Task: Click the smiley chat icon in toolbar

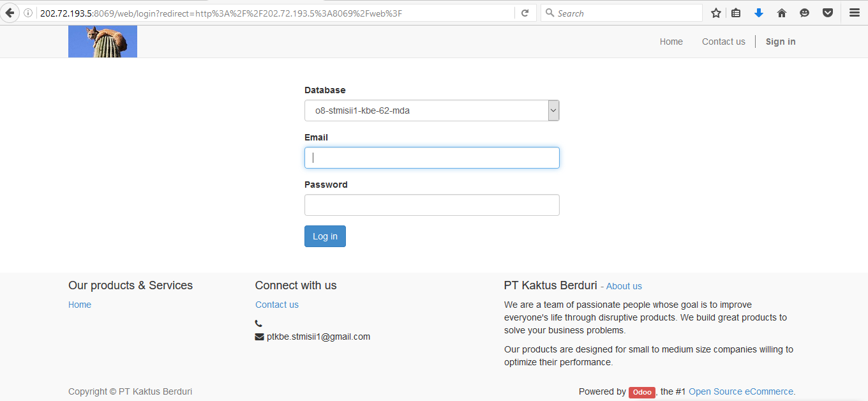Action: (x=804, y=13)
